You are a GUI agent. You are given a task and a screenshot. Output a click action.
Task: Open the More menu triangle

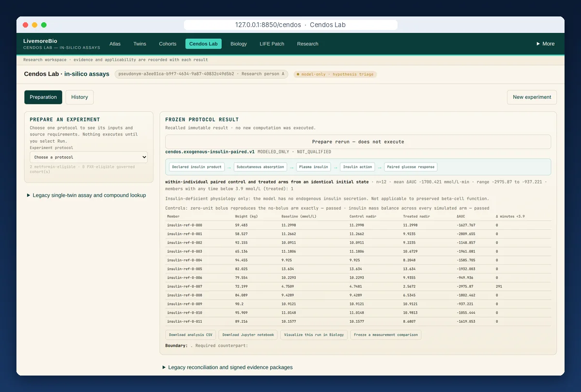click(x=545, y=44)
